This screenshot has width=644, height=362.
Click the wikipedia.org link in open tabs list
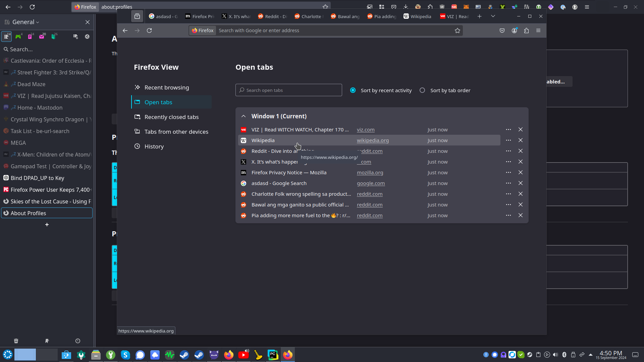click(x=373, y=140)
